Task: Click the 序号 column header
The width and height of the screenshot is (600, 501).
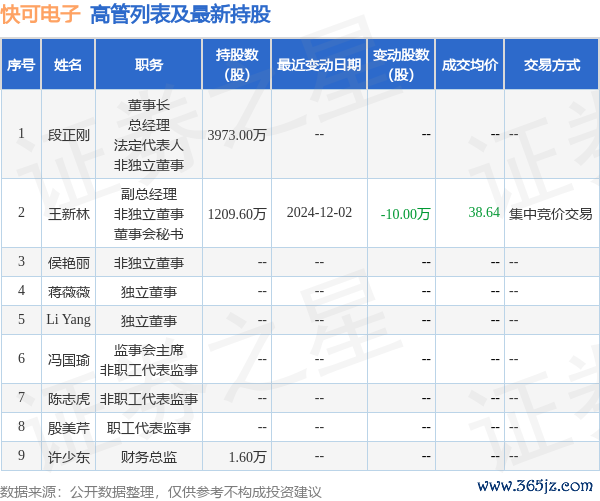Action: [x=21, y=65]
